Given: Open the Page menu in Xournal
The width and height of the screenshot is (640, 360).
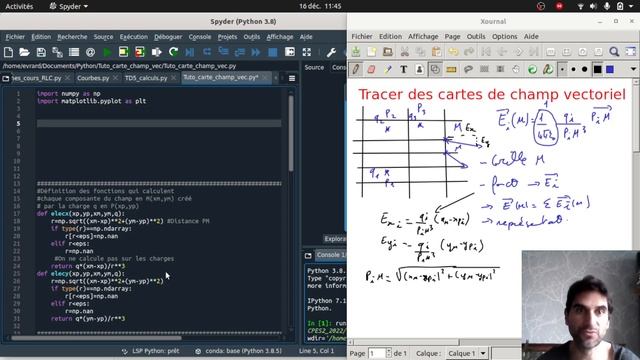Looking at the screenshot, I should coord(452,36).
